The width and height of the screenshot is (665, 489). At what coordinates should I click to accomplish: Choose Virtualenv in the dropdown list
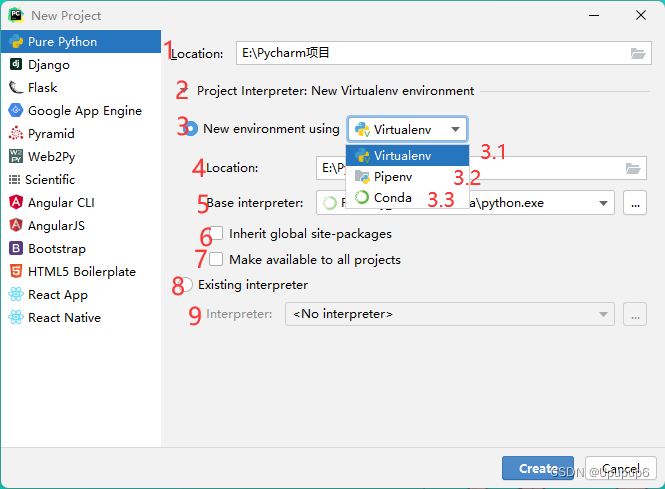408,156
